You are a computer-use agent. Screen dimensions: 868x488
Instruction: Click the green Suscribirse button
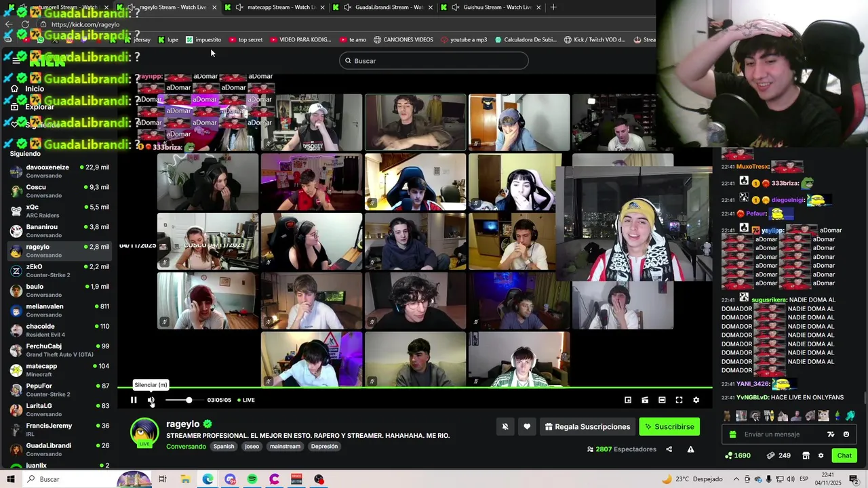coord(669,426)
